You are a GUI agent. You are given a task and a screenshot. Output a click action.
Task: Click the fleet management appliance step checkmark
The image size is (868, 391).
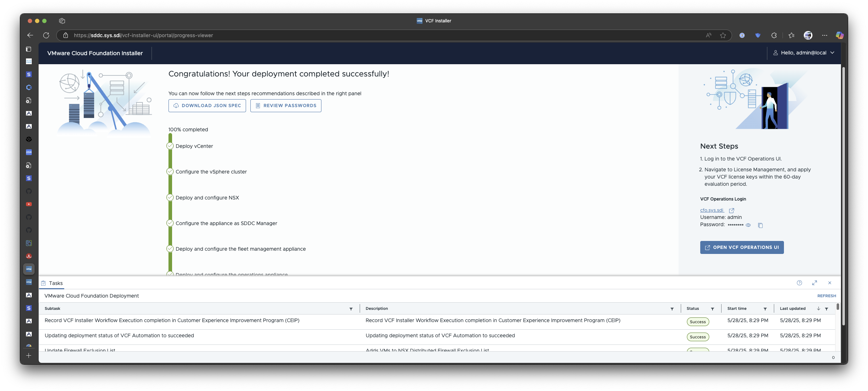pos(170,249)
